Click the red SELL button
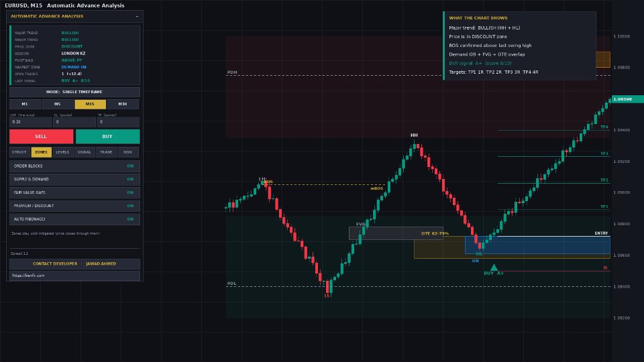The image size is (644, 362). 41,136
